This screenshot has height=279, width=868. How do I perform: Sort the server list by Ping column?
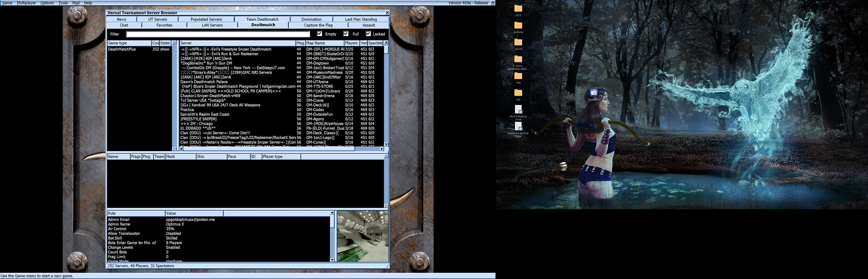click(300, 43)
